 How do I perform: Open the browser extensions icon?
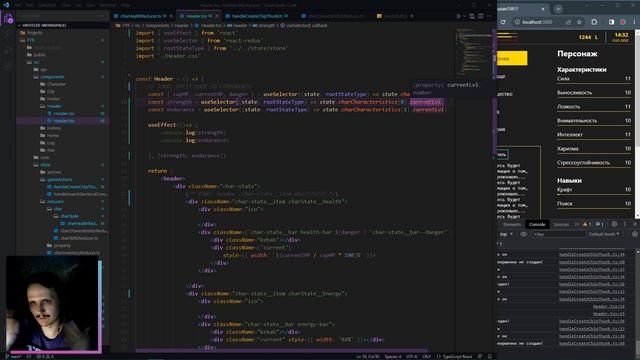click(x=594, y=22)
